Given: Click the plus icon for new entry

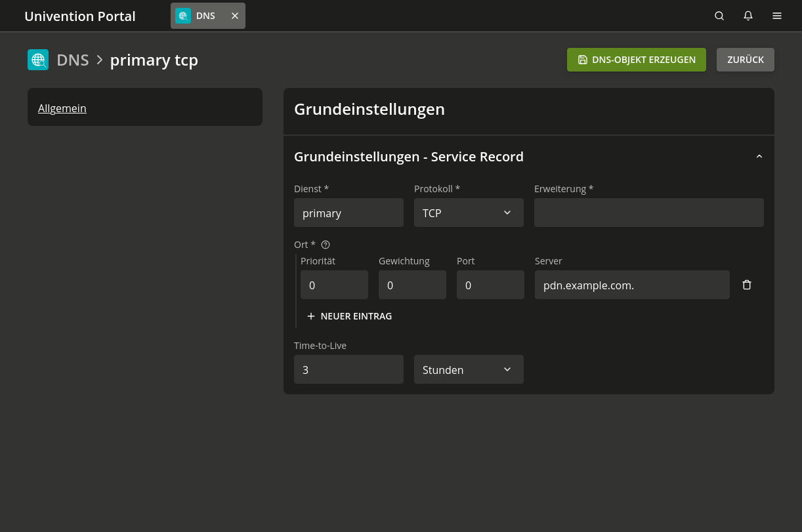Looking at the screenshot, I should tap(311, 316).
